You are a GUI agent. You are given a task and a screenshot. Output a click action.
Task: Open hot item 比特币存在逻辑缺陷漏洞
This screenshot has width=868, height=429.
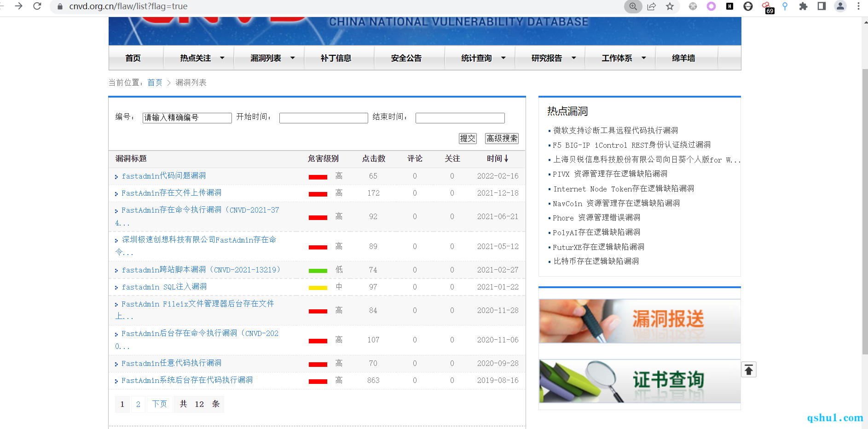point(596,261)
